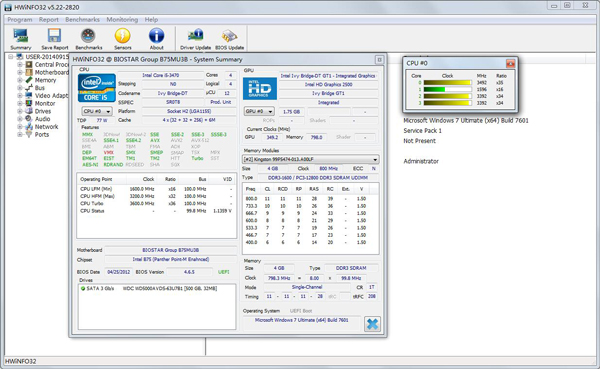Click the Intel Core i5 logo

coord(97,88)
